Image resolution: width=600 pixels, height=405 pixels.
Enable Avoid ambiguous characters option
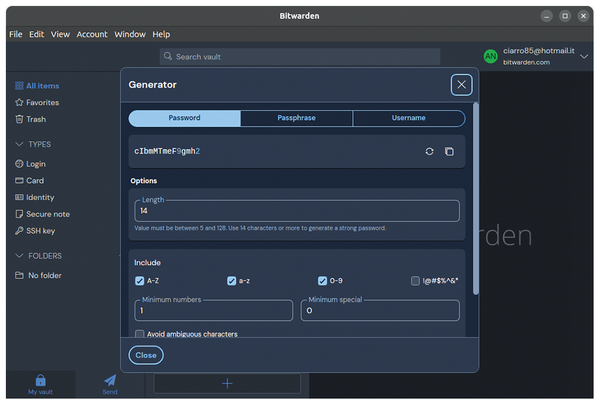point(140,334)
